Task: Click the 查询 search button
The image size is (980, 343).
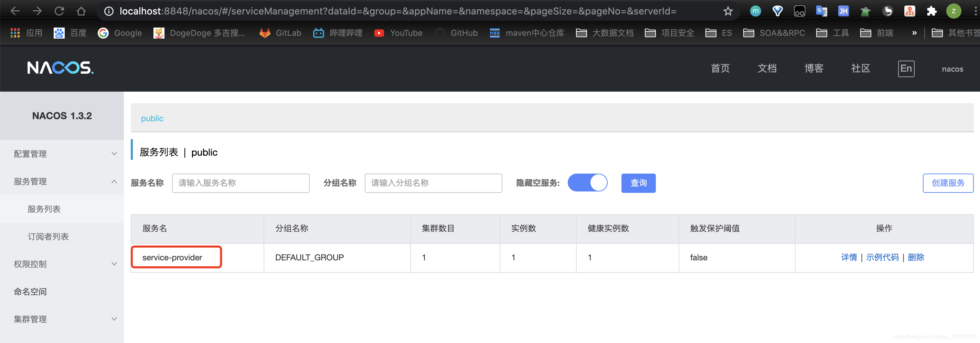Action: [x=638, y=183]
